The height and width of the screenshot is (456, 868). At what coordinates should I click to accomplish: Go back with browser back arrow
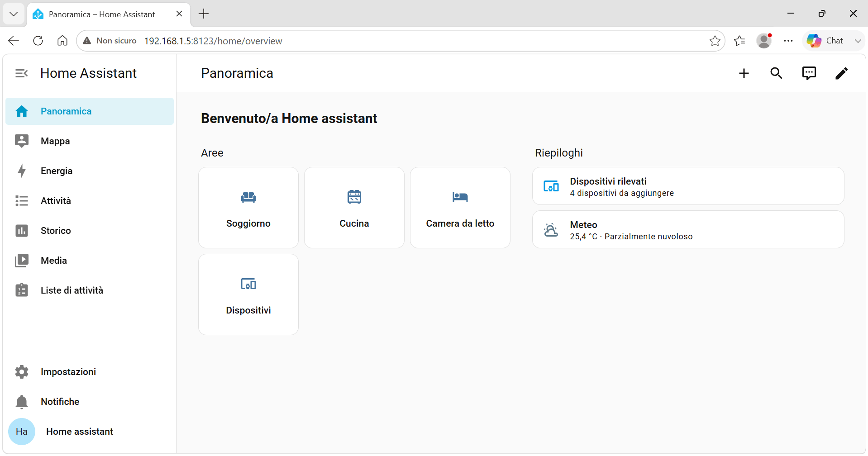[x=14, y=41]
